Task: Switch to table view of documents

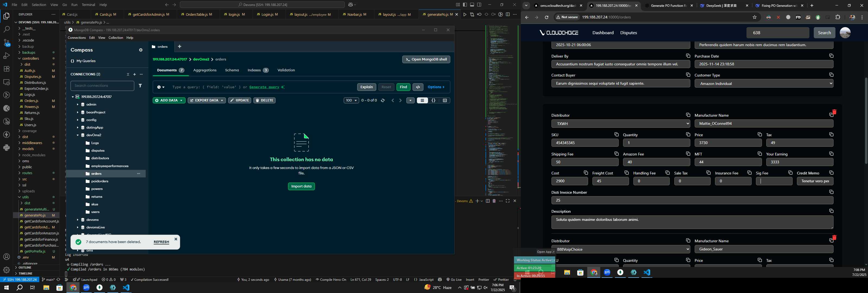Action: (445, 100)
